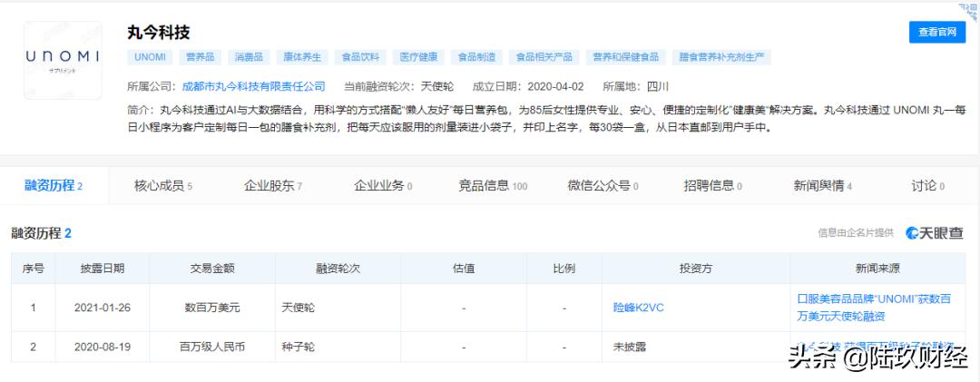Open 成都市丸今科技有限责任公司 company link
Image resolution: width=980 pixels, height=382 pixels.
pos(254,86)
